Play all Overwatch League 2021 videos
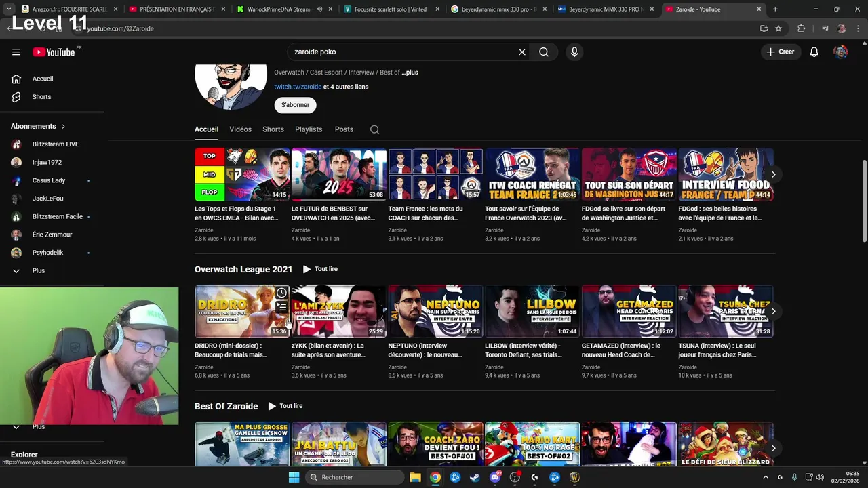Image resolution: width=868 pixels, height=488 pixels. click(320, 269)
